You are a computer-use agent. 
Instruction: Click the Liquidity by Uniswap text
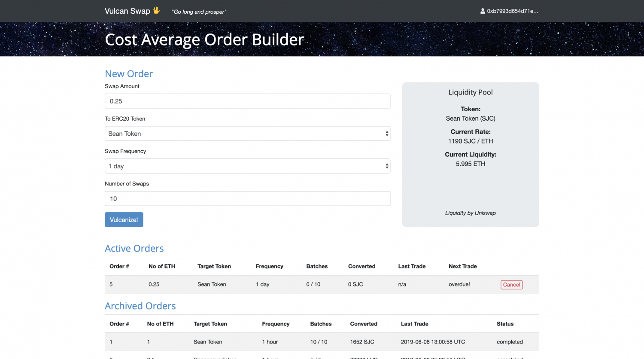(x=470, y=213)
